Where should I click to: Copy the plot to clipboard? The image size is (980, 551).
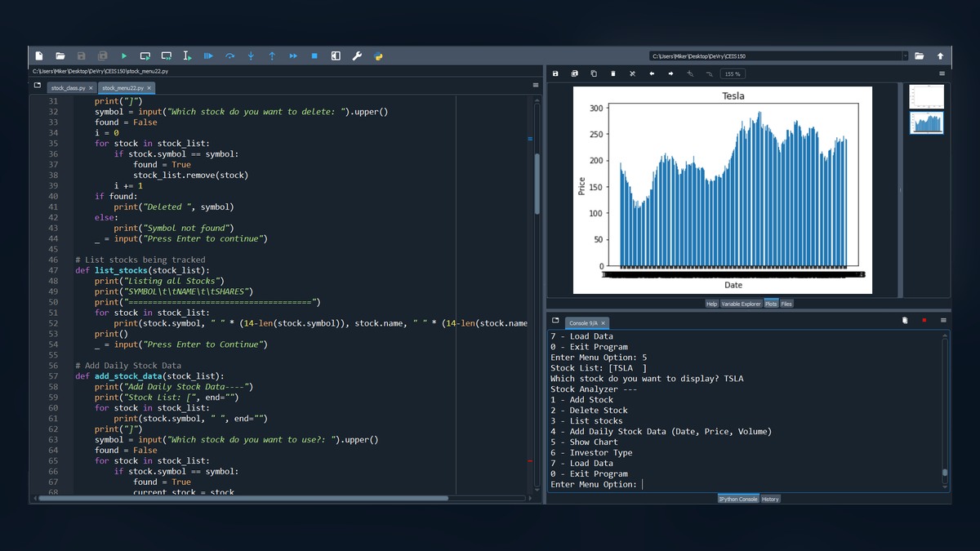coord(594,73)
